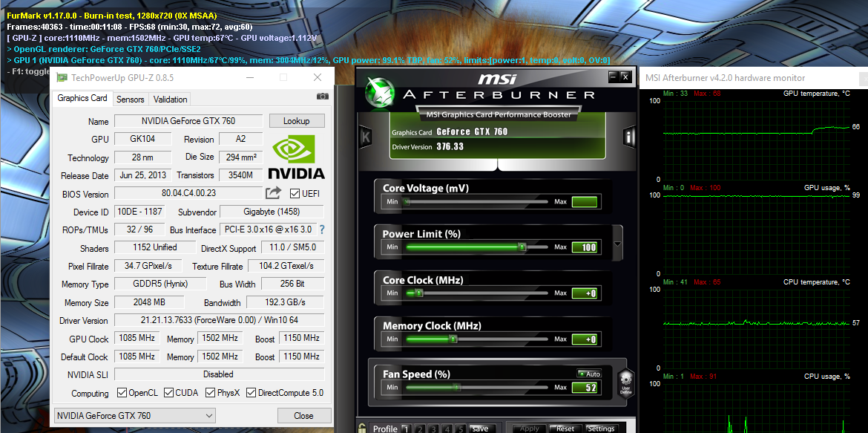
Task: Click the Memory Clock slider handle
Action: (x=453, y=339)
